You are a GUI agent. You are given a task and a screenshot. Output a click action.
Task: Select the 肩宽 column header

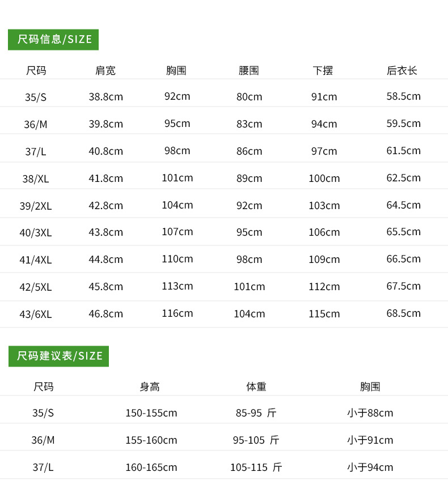click(105, 71)
